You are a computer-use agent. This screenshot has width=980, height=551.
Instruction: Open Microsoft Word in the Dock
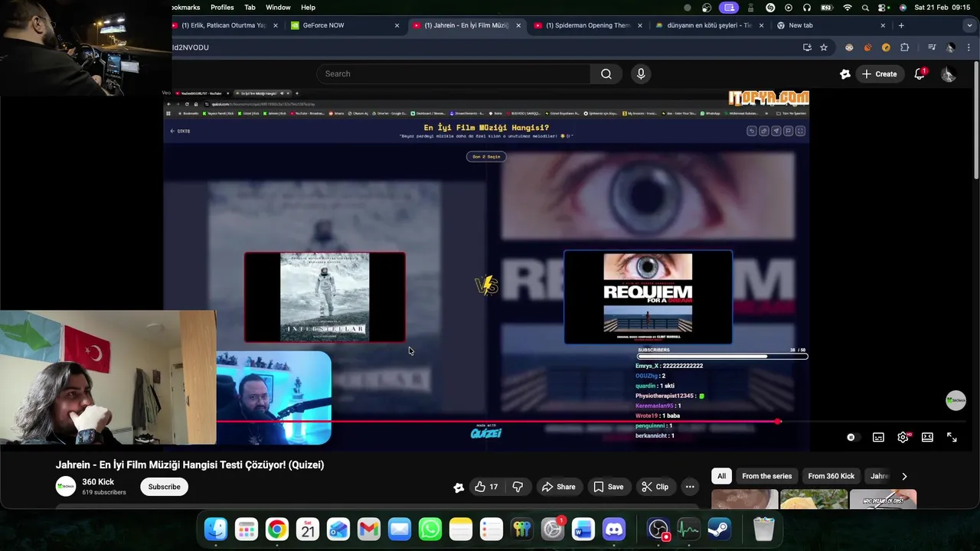click(583, 529)
